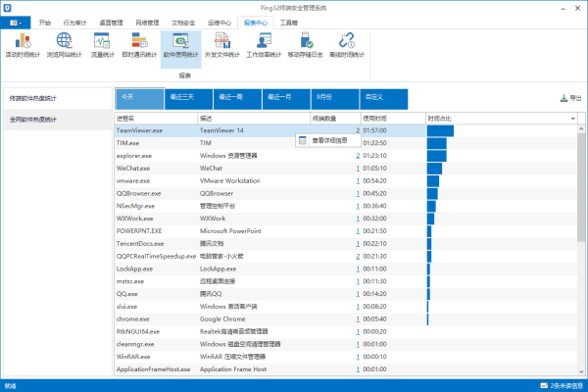This screenshot has height=392, width=588.
Task: Click the vertical scrollbar thumb
Action: point(581,187)
